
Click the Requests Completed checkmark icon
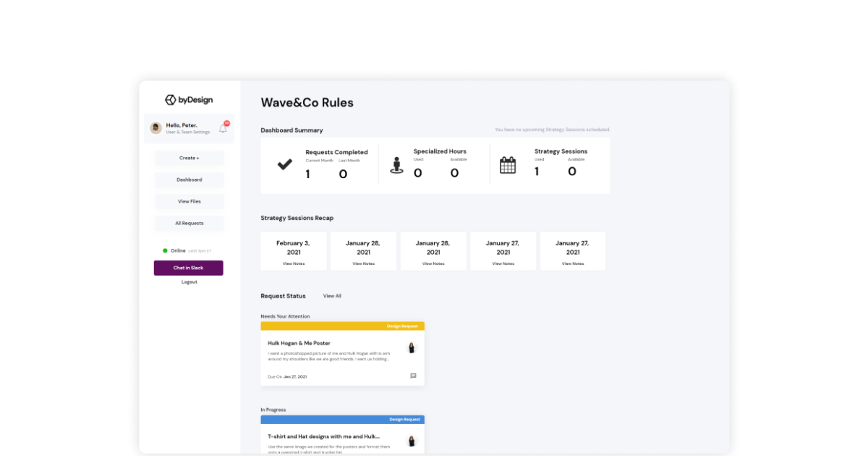point(285,165)
